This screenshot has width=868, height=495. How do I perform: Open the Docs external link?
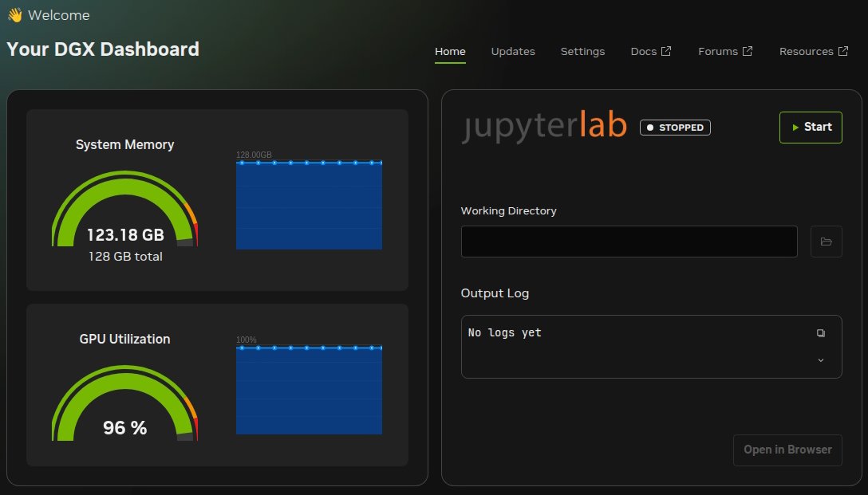(x=651, y=52)
